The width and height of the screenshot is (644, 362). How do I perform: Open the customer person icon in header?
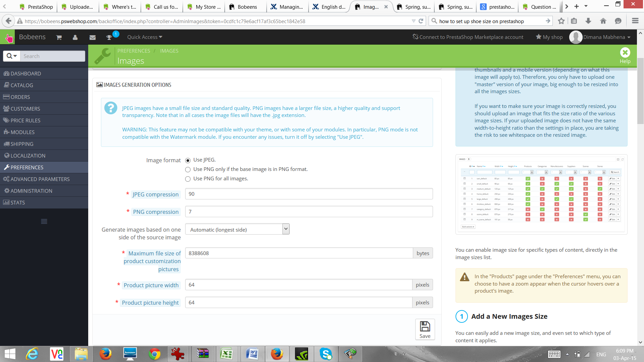[x=75, y=37]
